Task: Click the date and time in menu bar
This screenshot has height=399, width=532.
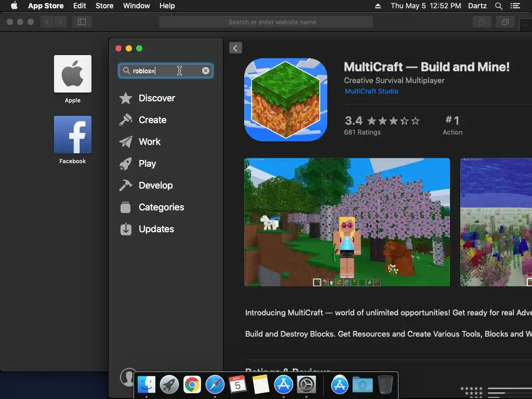Action: click(426, 6)
